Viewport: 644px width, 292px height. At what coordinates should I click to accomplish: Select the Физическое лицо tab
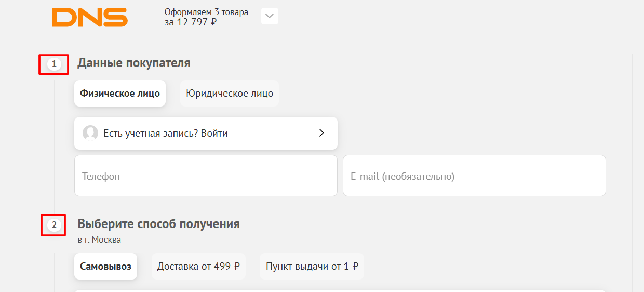(x=120, y=94)
